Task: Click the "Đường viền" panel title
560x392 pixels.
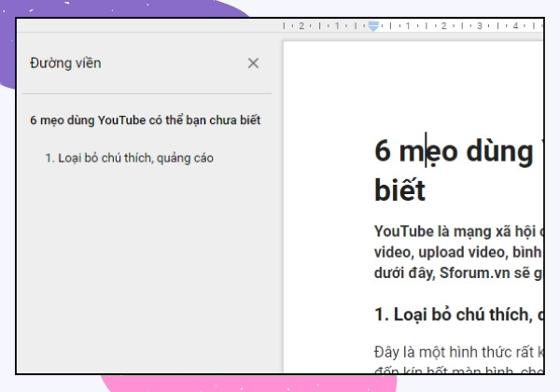Action: point(65,63)
